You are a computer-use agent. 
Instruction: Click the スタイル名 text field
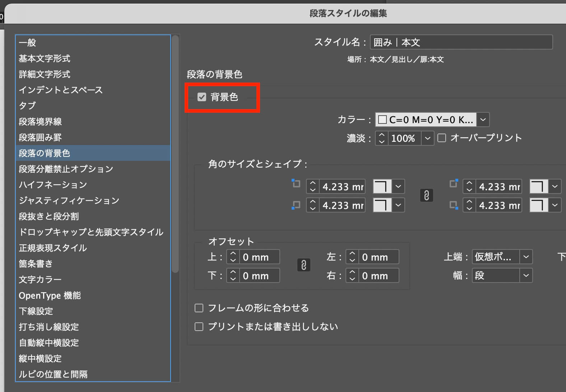(461, 42)
